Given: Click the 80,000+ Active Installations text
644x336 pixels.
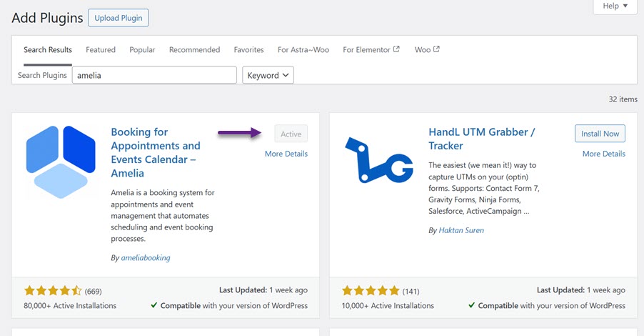Looking at the screenshot, I should coord(70,305).
